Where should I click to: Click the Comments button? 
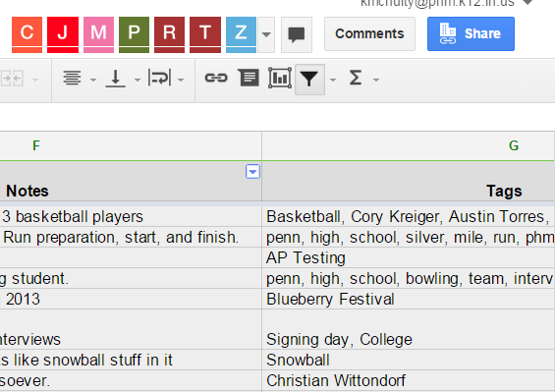point(369,34)
